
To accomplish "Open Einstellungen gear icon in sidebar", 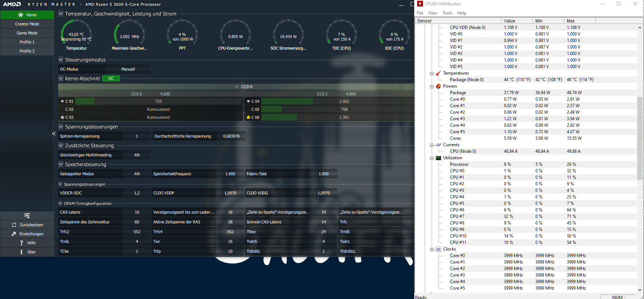I will [14, 234].
